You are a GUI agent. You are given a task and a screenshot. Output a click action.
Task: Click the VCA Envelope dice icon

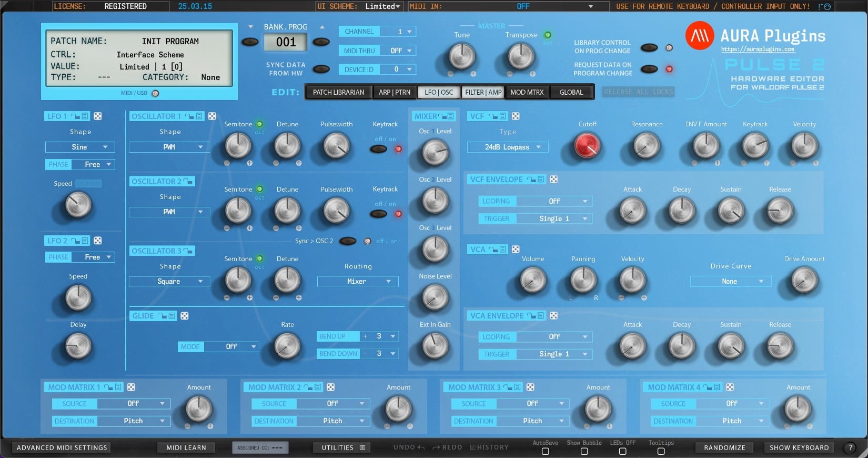pyautogui.click(x=553, y=316)
